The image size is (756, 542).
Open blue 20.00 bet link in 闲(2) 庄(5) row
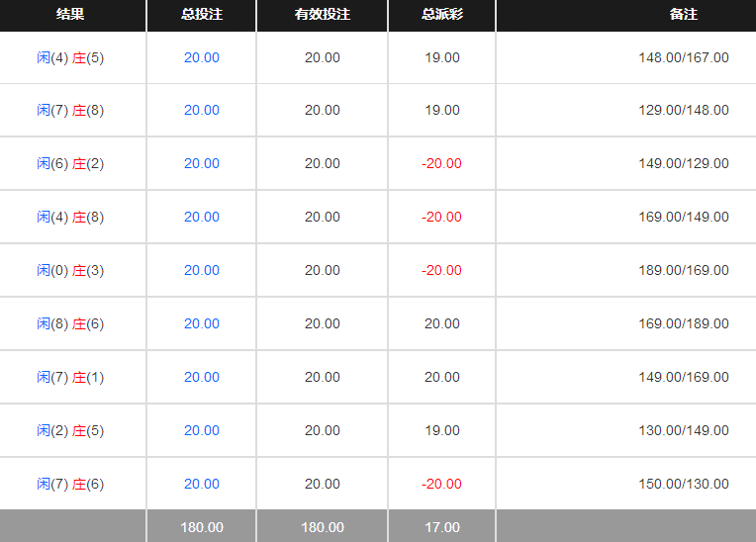click(x=202, y=431)
